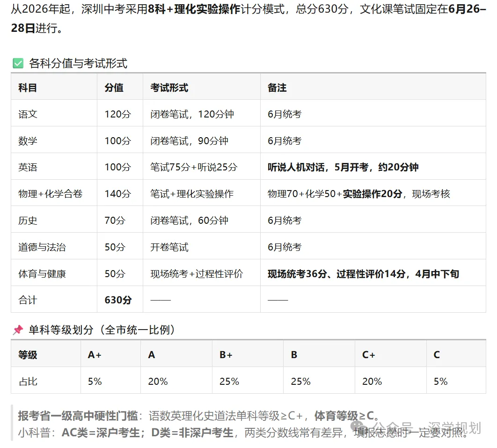Screen dimensions: 497x448
Task: Click the green checkmark emoji icon
Action: click(x=18, y=63)
